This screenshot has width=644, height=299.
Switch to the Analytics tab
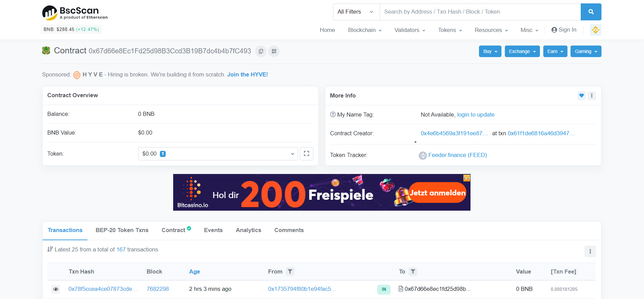click(x=248, y=230)
